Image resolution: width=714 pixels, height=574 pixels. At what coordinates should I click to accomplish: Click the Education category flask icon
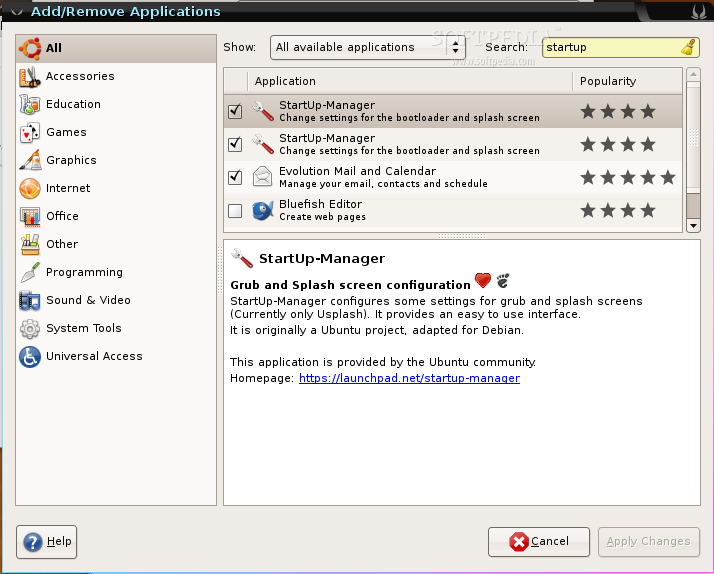[30, 104]
